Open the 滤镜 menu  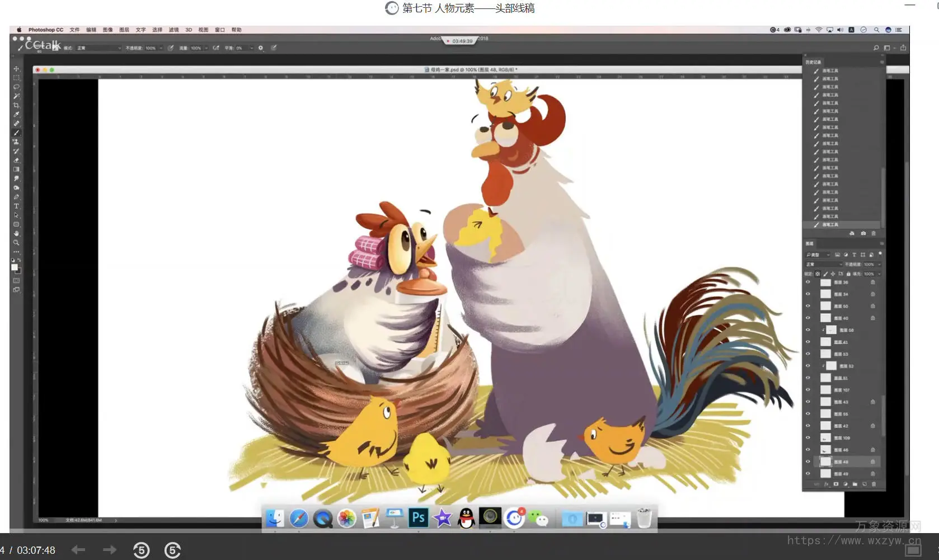pos(173,30)
